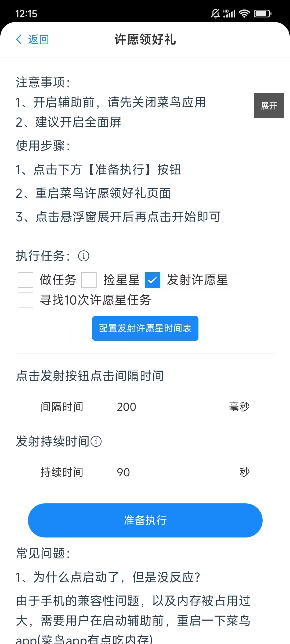Tap the battery indicator icon
Image resolution: width=290 pixels, height=644 pixels.
pos(263,13)
